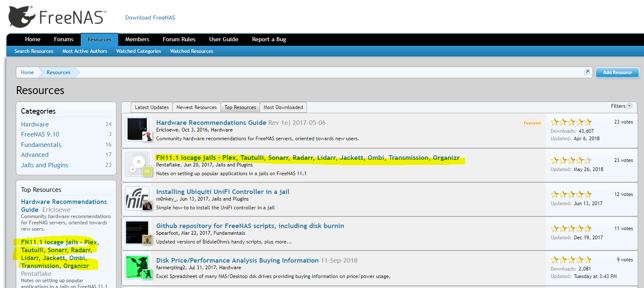
Task: Switch to the Most Downloaded tab
Action: point(283,107)
